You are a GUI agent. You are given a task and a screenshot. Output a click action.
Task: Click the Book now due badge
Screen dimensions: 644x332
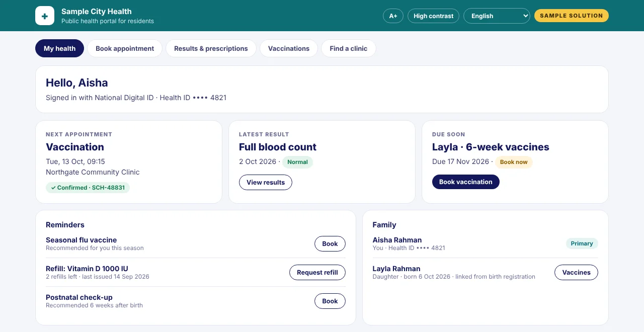pos(514,162)
